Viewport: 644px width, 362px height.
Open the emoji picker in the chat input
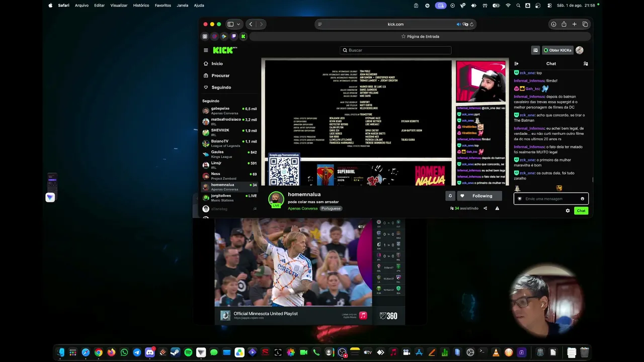click(x=583, y=199)
